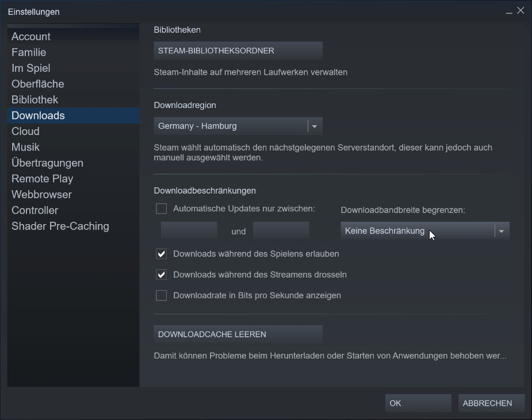Screen dimensions: 532x420
Task: Click the arrow of the Downloadbandbreite combo box
Action: (x=502, y=231)
